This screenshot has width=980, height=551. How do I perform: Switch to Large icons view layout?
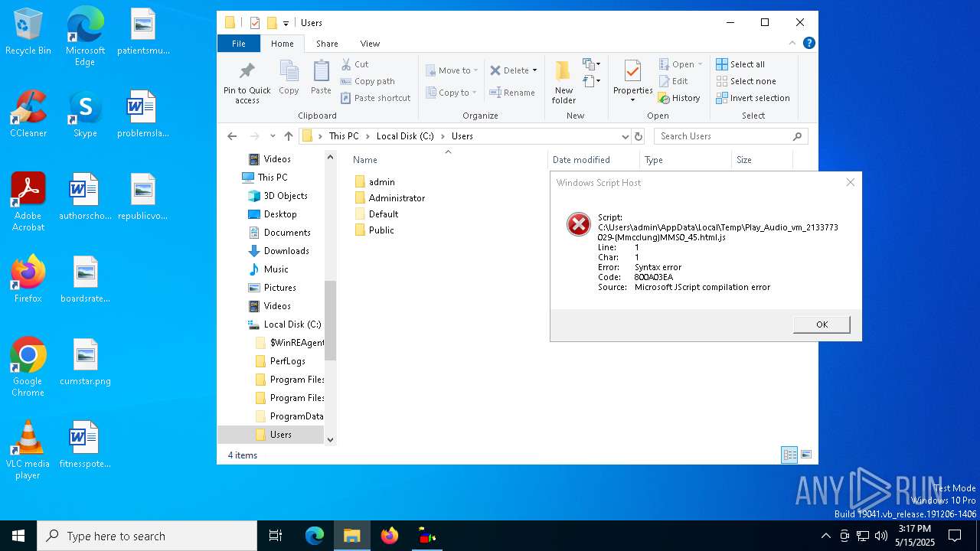click(805, 455)
